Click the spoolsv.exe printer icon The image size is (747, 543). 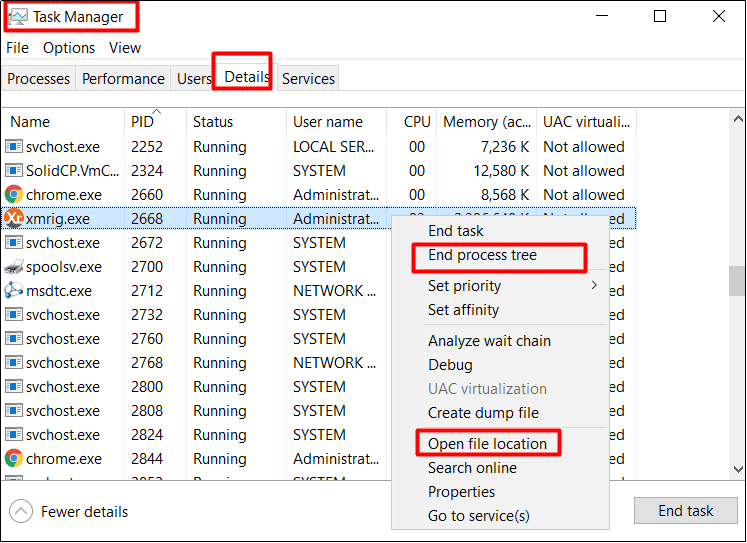tap(14, 266)
